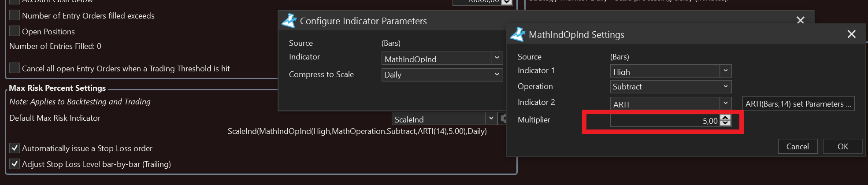Open the Indicator dropdown showing MathIndOpInd
This screenshot has height=185, width=868.
pos(441,58)
